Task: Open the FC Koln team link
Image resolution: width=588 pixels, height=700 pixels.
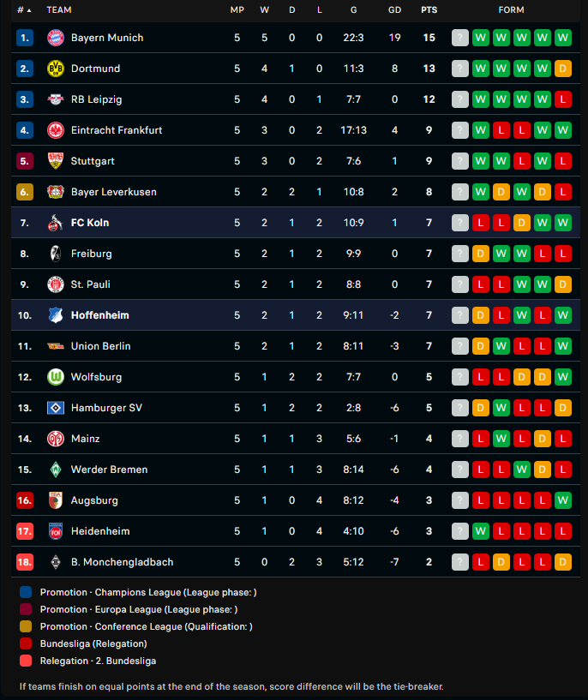Action: tap(90, 223)
